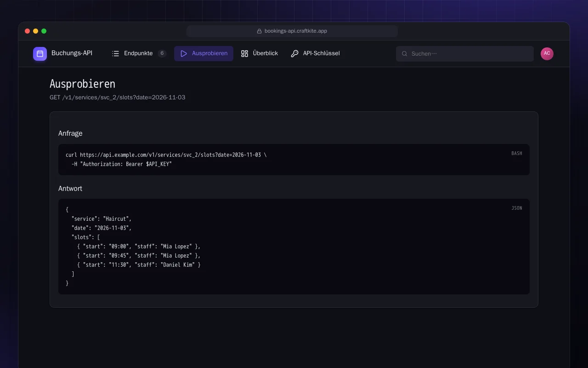Click the curl https://api.example.com command line
The height and width of the screenshot is (368, 588).
coord(166,155)
